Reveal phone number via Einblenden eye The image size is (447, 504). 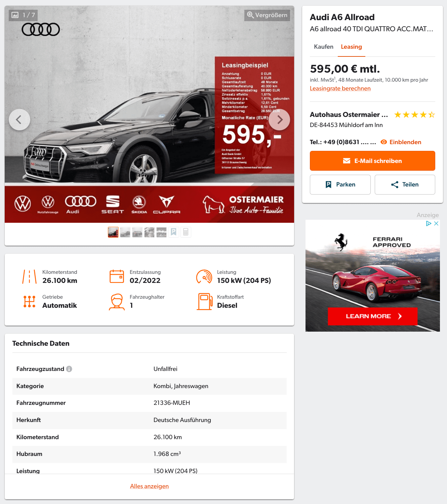(401, 142)
